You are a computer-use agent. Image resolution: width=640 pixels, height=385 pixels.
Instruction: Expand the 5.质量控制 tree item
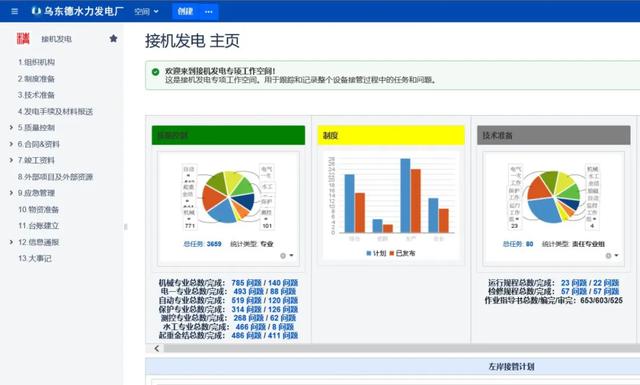pos(11,128)
